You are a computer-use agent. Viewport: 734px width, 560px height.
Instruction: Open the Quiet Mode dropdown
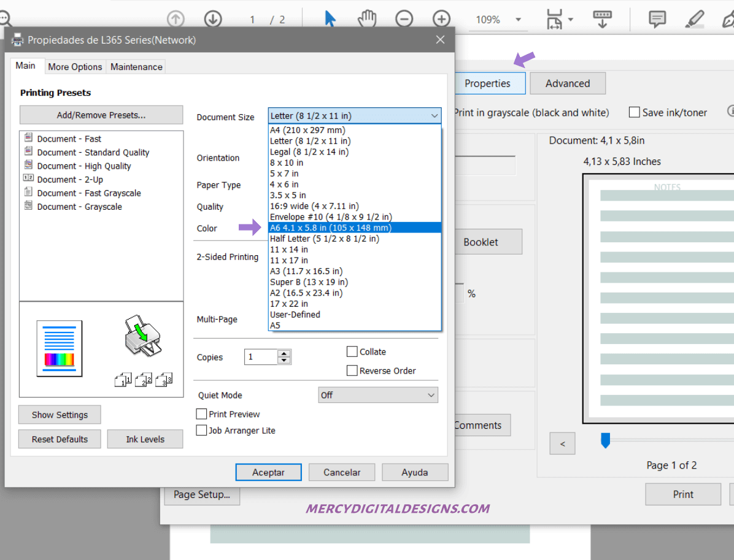(377, 395)
